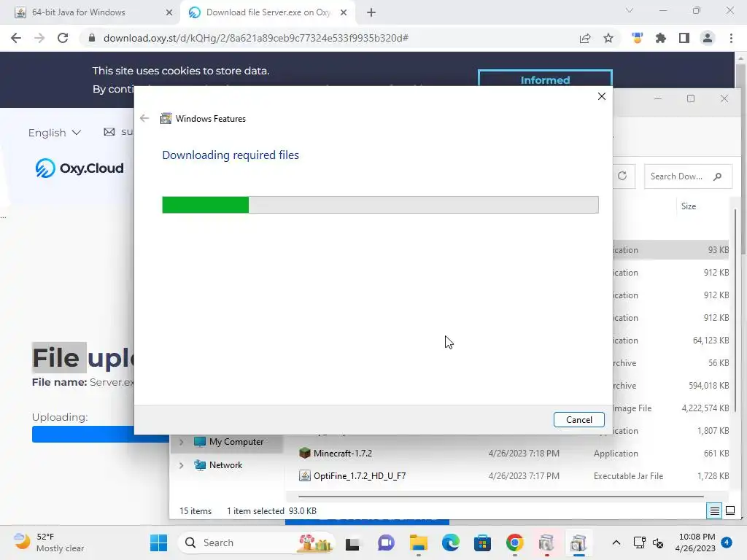Close the Windows Features dialog

tap(602, 96)
